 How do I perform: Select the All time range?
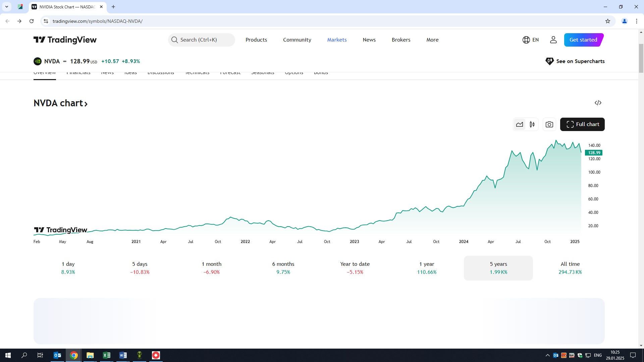point(570,268)
